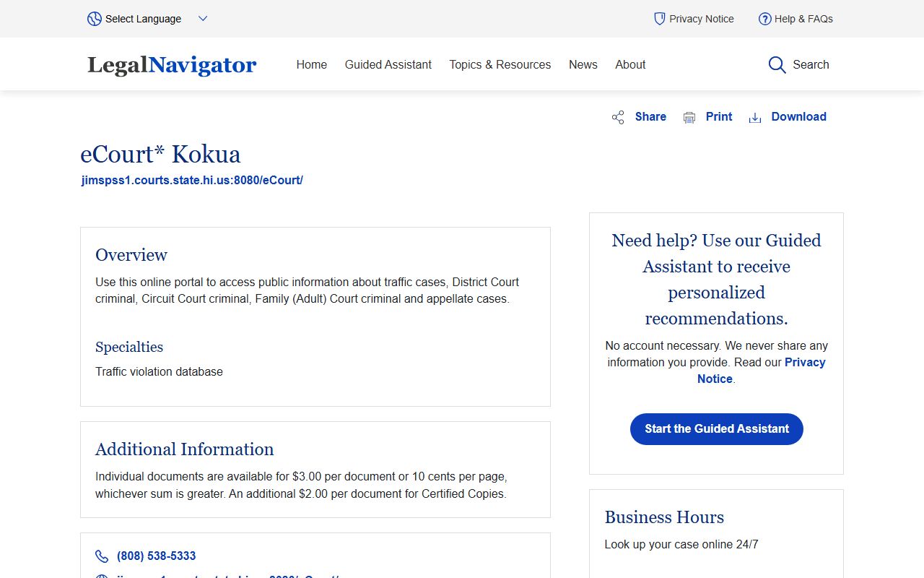The width and height of the screenshot is (924, 578).
Task: Open Help & FAQs
Action: tap(803, 19)
